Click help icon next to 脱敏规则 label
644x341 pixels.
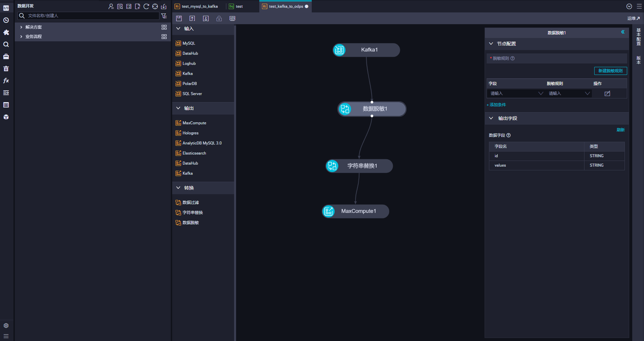[x=513, y=58]
